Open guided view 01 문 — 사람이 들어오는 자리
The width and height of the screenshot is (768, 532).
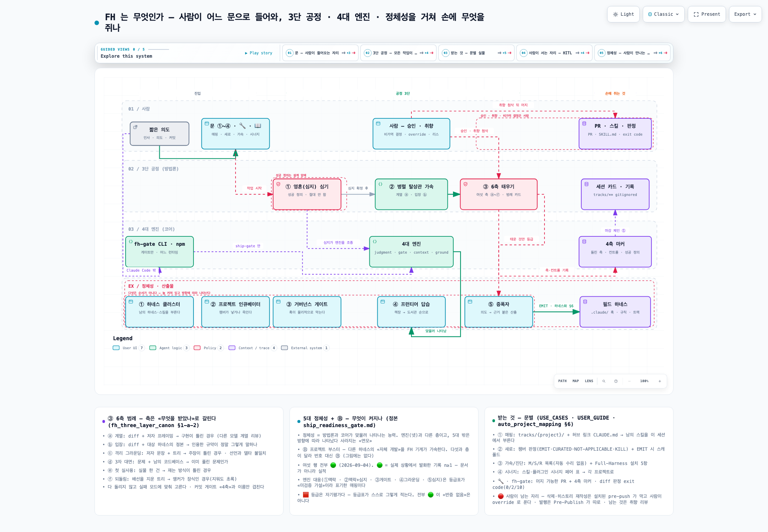point(320,53)
